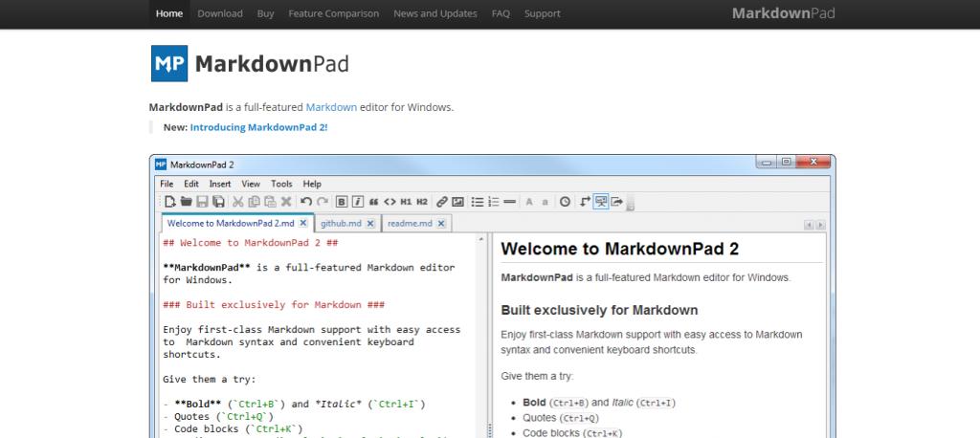
Task: Insert a timestamp with the clock icon
Action: pyautogui.click(x=565, y=201)
